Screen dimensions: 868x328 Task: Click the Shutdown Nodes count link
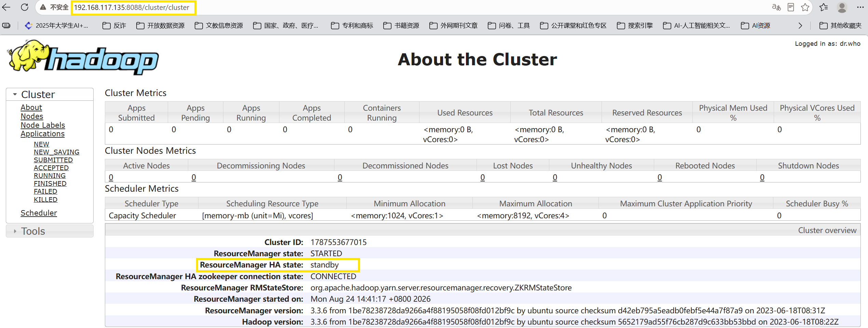coord(762,177)
